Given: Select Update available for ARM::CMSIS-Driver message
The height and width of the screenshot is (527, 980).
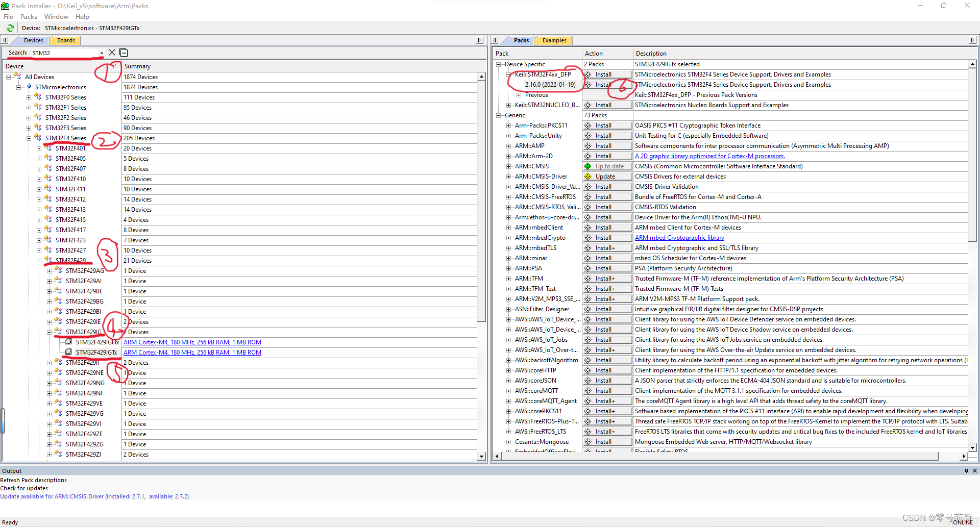Looking at the screenshot, I should [94, 496].
